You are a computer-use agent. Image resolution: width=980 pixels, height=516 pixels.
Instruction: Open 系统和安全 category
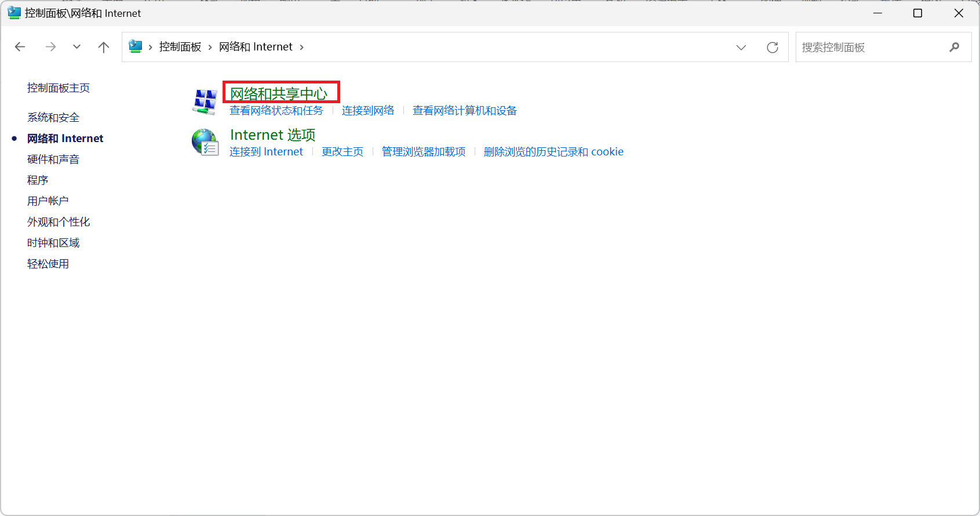point(53,118)
